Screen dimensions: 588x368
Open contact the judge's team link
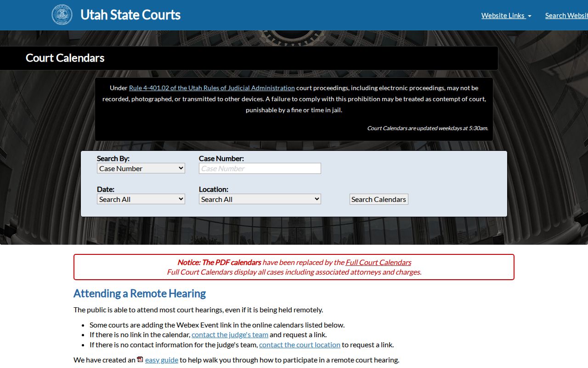click(230, 334)
